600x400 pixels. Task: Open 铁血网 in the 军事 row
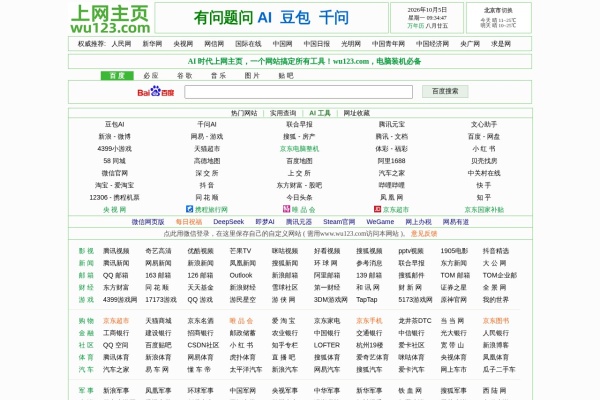tap(410, 391)
